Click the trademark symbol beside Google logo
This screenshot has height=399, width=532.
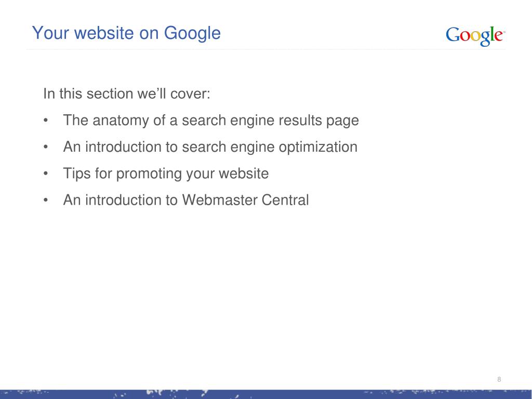[504, 32]
